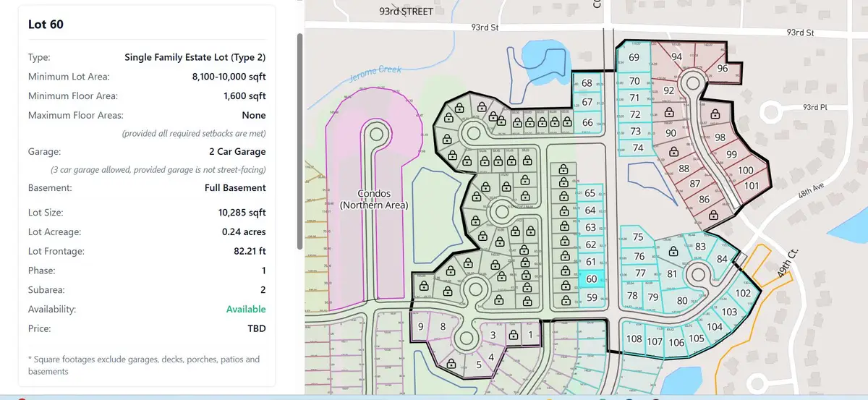Click the lock icon between lots 3 and 1
Screen dimensions: 868x400
(x=514, y=335)
